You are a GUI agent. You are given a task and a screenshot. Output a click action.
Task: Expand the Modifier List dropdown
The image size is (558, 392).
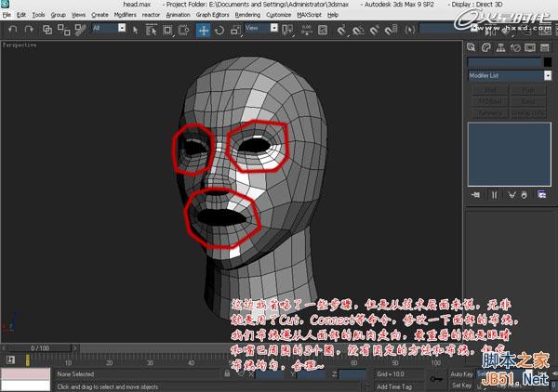click(x=548, y=75)
